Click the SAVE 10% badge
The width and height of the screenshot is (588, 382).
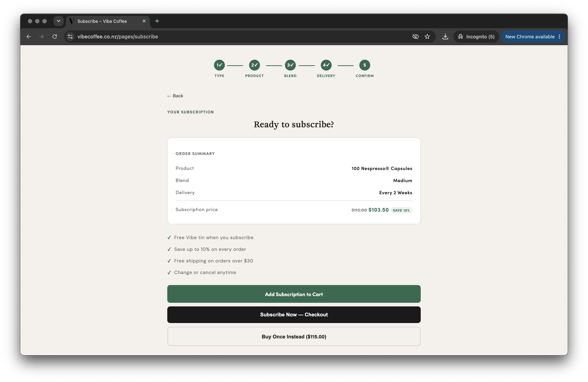(401, 210)
